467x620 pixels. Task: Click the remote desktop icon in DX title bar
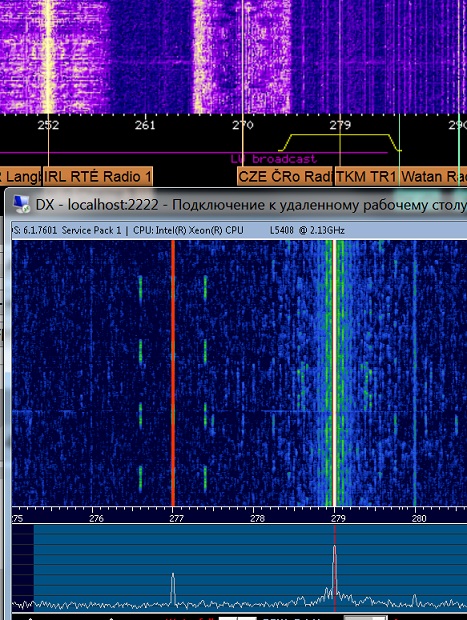point(21,204)
